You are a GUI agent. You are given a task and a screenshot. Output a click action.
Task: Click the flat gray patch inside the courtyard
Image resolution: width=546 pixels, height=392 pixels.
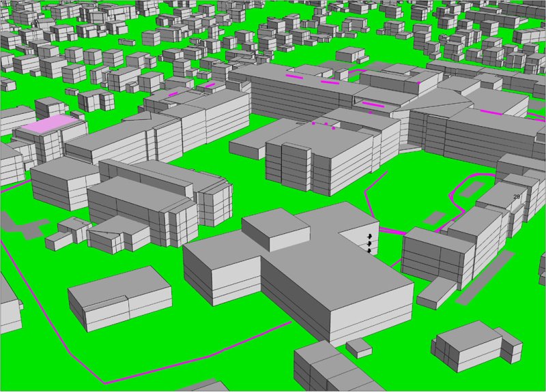tap(435, 218)
